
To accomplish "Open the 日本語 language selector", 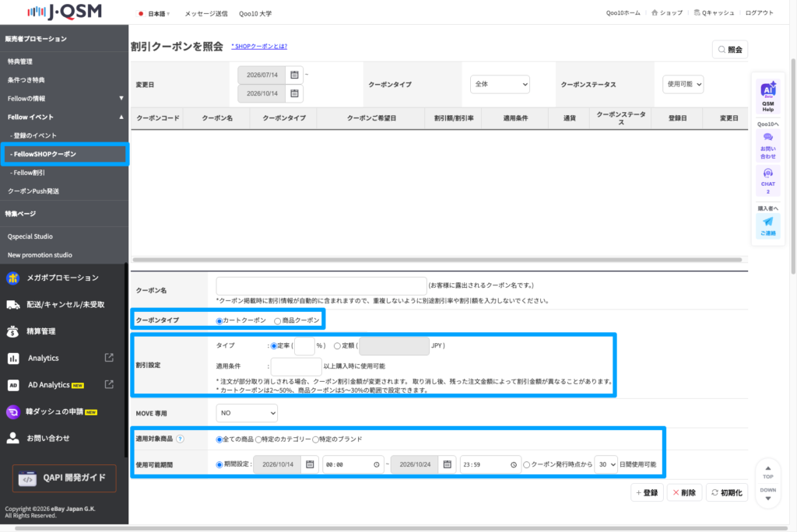I will [155, 14].
